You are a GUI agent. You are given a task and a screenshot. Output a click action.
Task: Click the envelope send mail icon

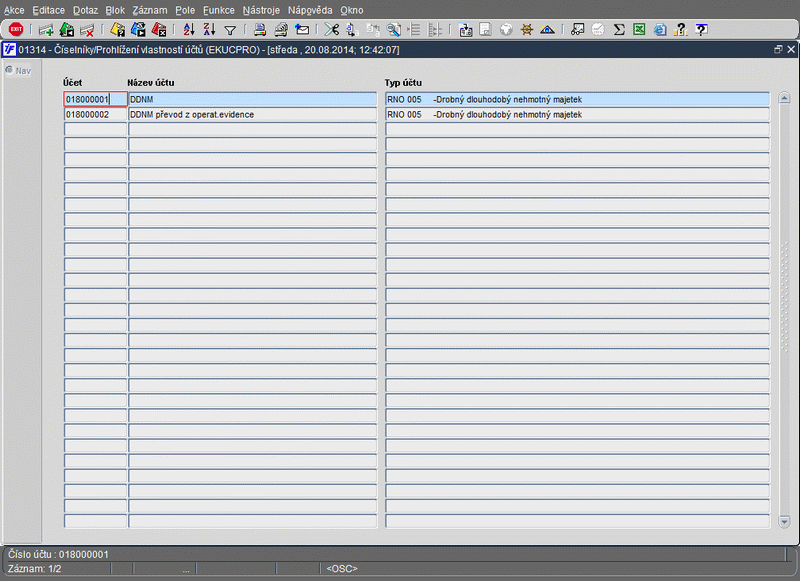coord(302,30)
